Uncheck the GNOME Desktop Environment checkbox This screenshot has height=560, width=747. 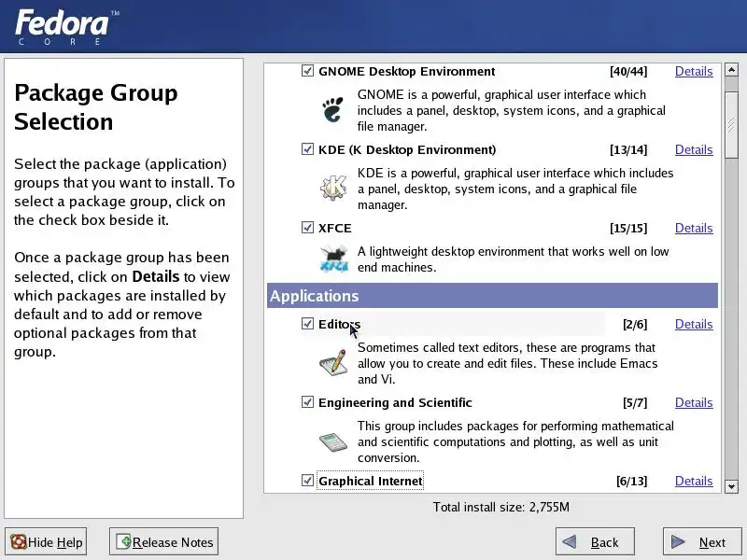click(x=307, y=71)
